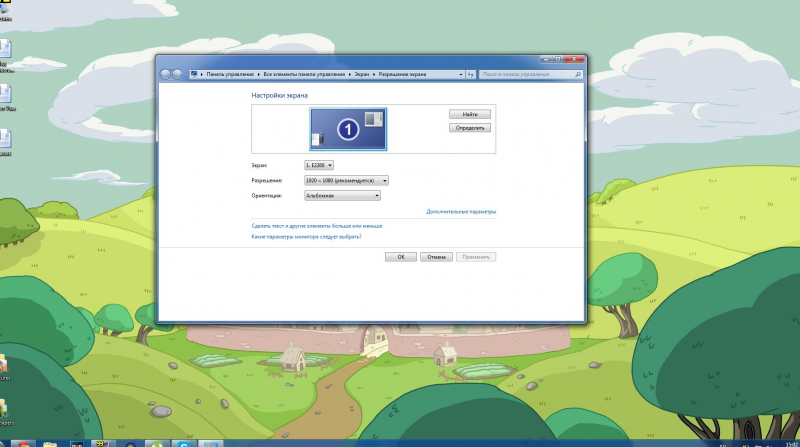Click the Back navigation arrow

[165, 74]
